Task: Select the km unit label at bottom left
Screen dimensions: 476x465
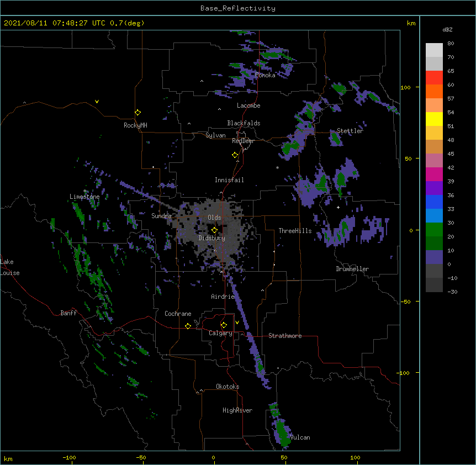Action: coord(8,458)
